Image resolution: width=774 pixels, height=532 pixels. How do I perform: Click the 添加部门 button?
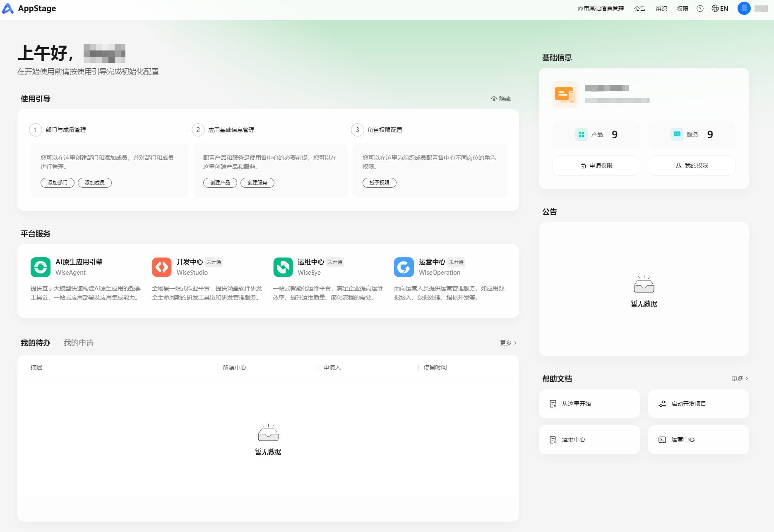pos(58,183)
